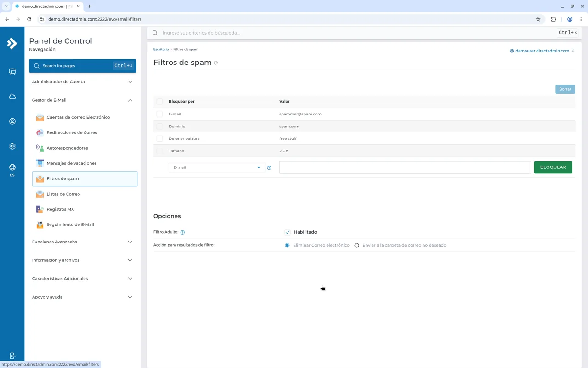Viewport: 588px width, 368px height.
Task: Click the help icon beside Filtros de spam title
Action: pos(216,63)
